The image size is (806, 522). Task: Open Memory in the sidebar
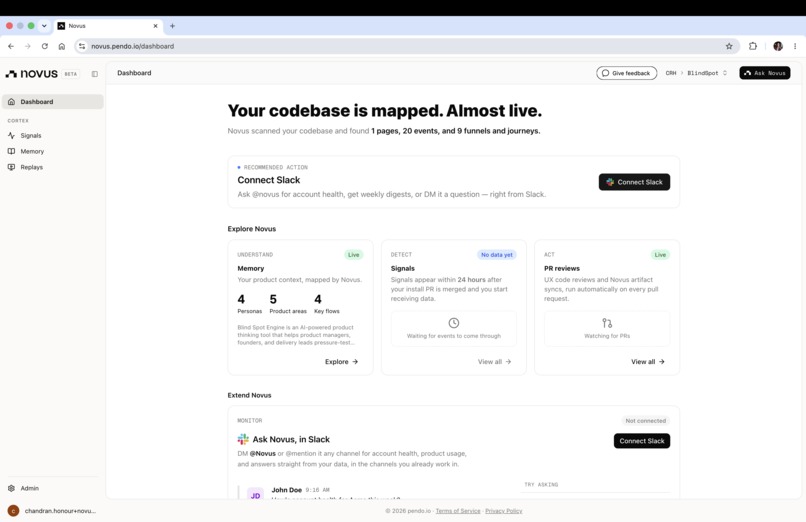click(52, 152)
